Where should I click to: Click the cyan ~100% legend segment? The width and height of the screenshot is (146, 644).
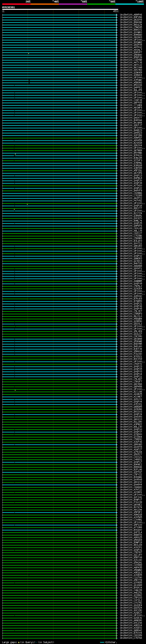130,4
